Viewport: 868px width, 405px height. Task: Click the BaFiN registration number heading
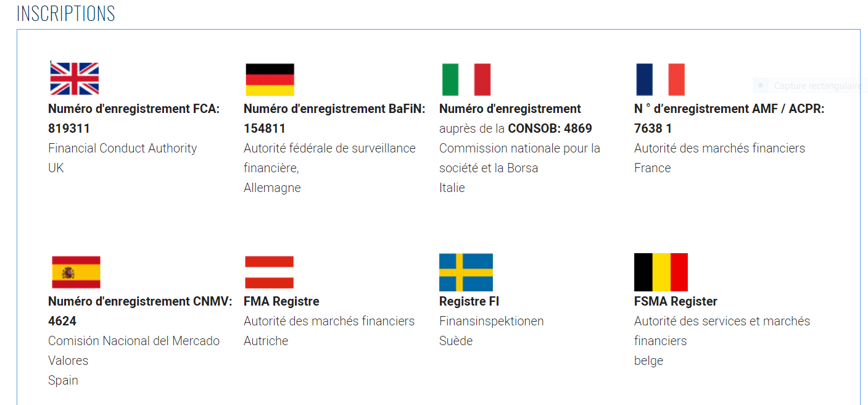tap(334, 109)
